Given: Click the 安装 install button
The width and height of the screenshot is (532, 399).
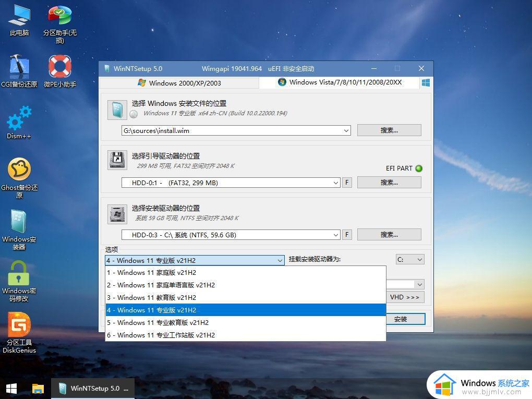Looking at the screenshot, I should pyautogui.click(x=405, y=319).
